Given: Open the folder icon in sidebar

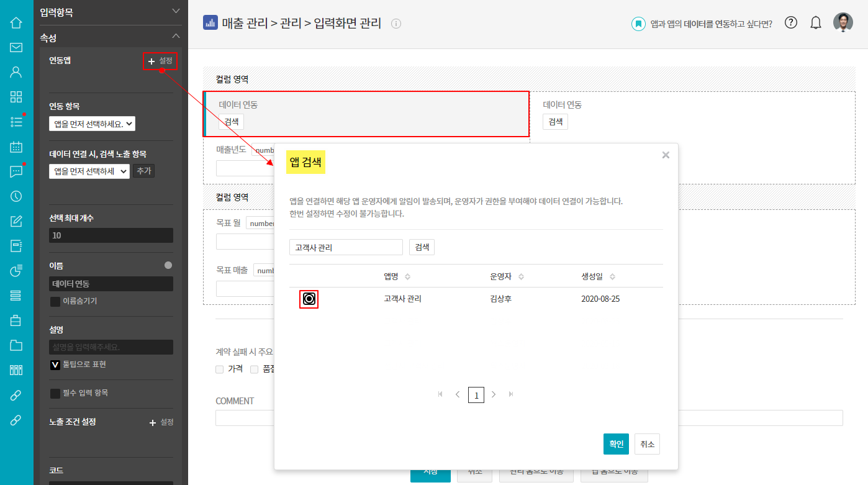Looking at the screenshot, I should coord(16,345).
